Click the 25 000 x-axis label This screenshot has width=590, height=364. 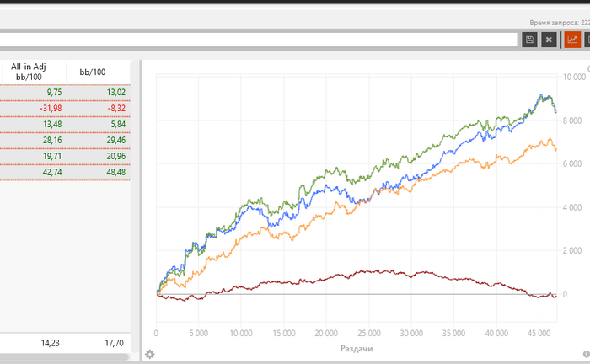pyautogui.click(x=369, y=333)
